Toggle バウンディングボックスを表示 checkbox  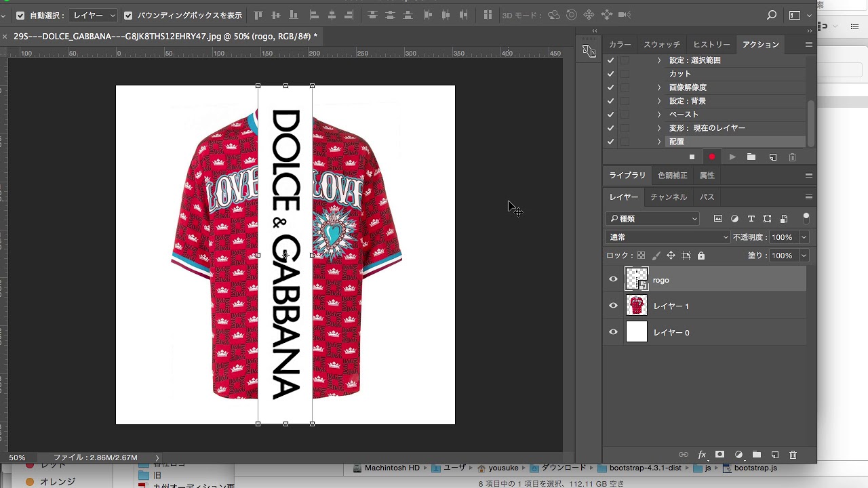128,15
